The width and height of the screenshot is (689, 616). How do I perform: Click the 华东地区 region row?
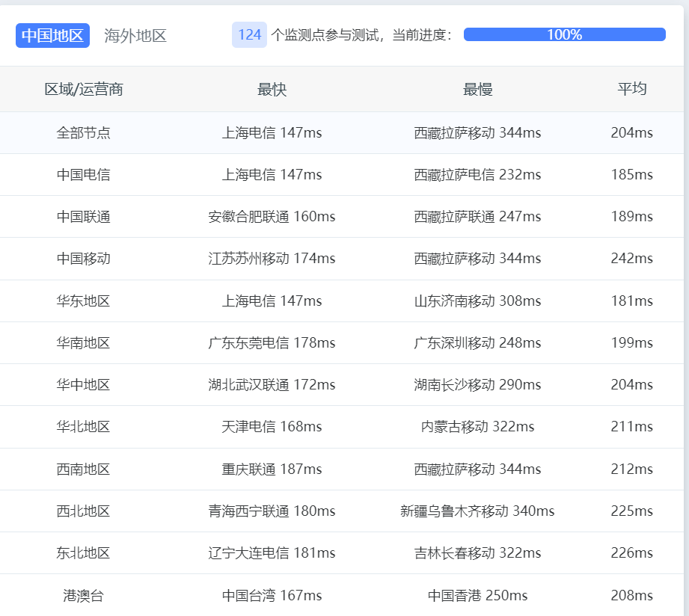tap(342, 301)
